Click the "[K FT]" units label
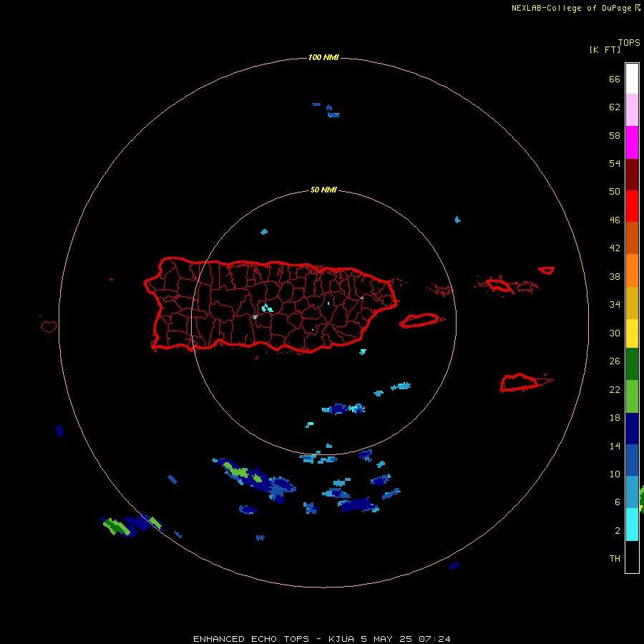This screenshot has height=644, width=644. pos(605,50)
